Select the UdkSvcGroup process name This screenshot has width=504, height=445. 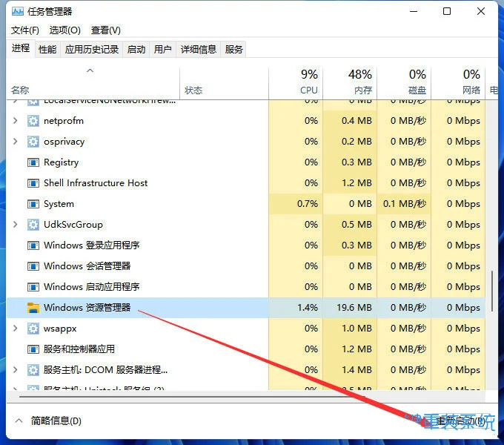click(73, 225)
